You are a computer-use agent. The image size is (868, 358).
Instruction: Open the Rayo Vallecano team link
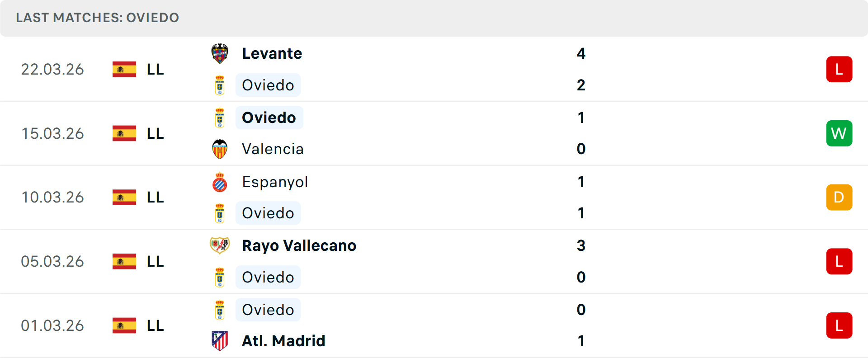click(299, 245)
